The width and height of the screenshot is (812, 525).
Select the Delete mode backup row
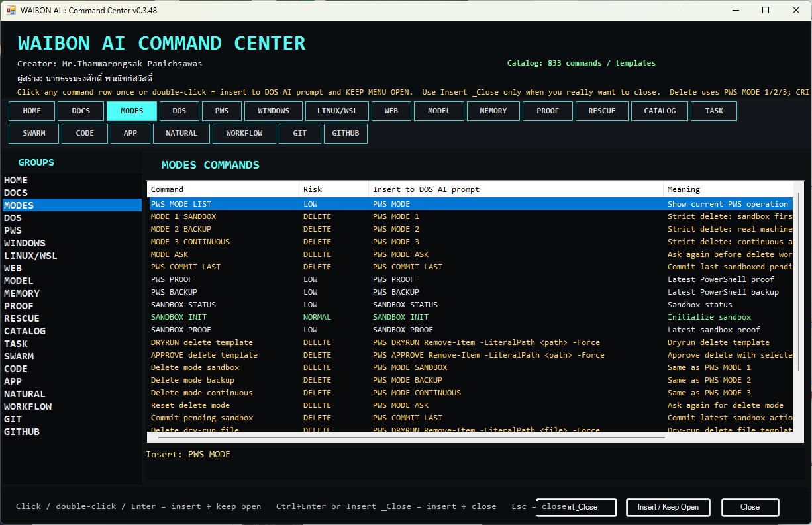click(x=470, y=380)
